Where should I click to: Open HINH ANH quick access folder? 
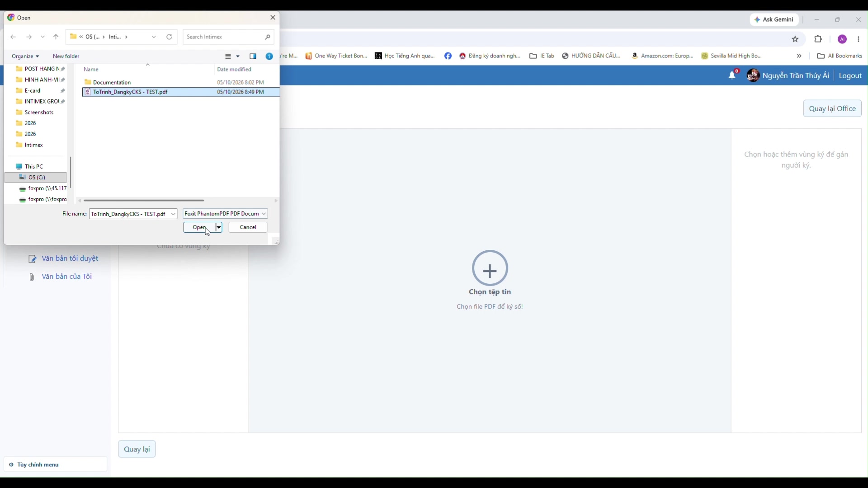pyautogui.click(x=40, y=80)
